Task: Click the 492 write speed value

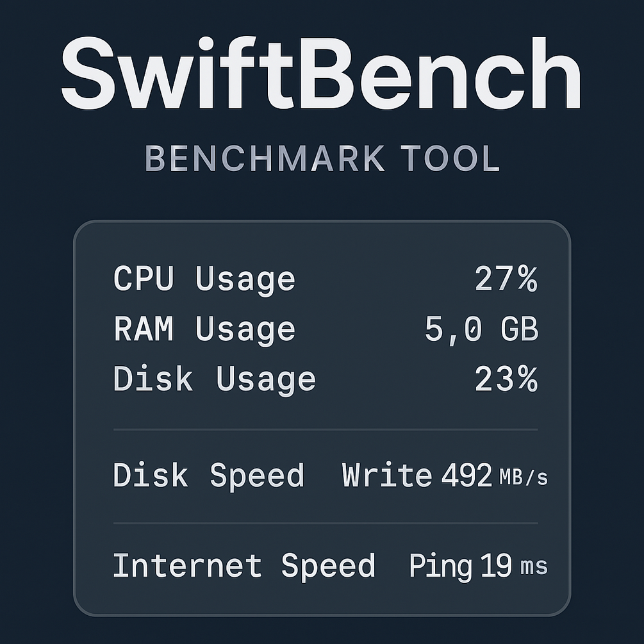Action: coord(466,476)
